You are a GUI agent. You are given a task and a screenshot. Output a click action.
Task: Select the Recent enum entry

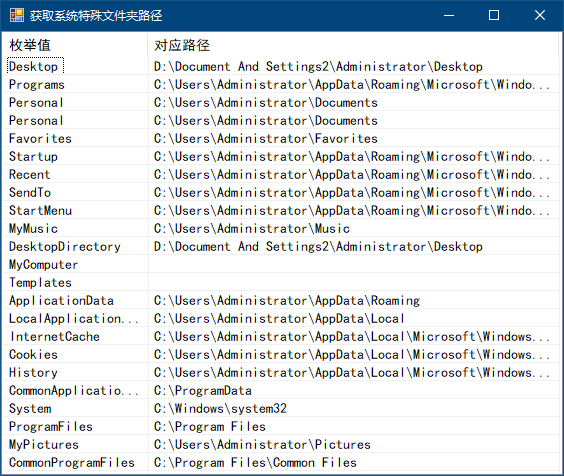coord(29,174)
